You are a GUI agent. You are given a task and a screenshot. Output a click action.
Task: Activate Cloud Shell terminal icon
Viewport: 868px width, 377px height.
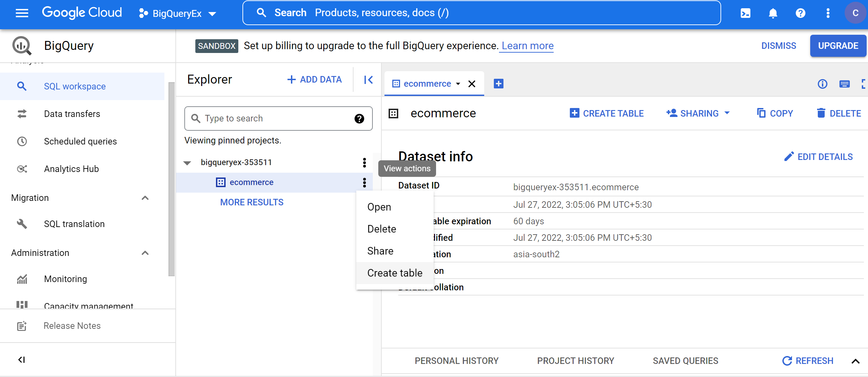point(745,13)
